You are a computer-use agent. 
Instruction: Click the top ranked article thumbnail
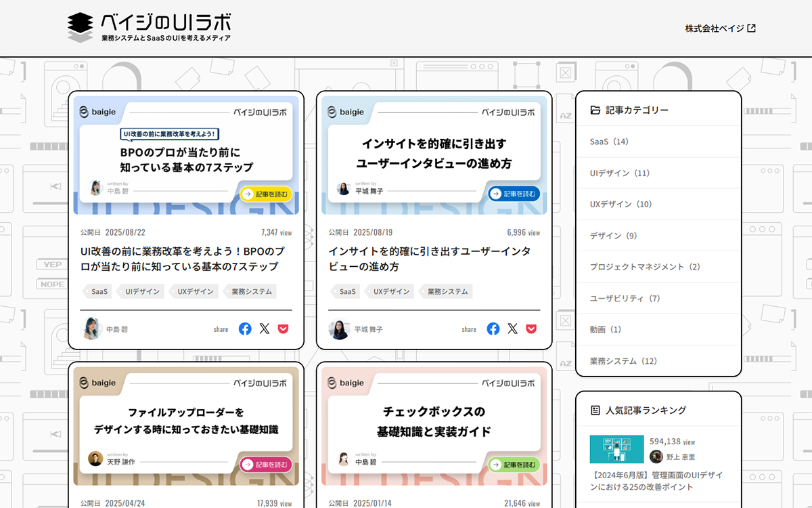pyautogui.click(x=616, y=449)
